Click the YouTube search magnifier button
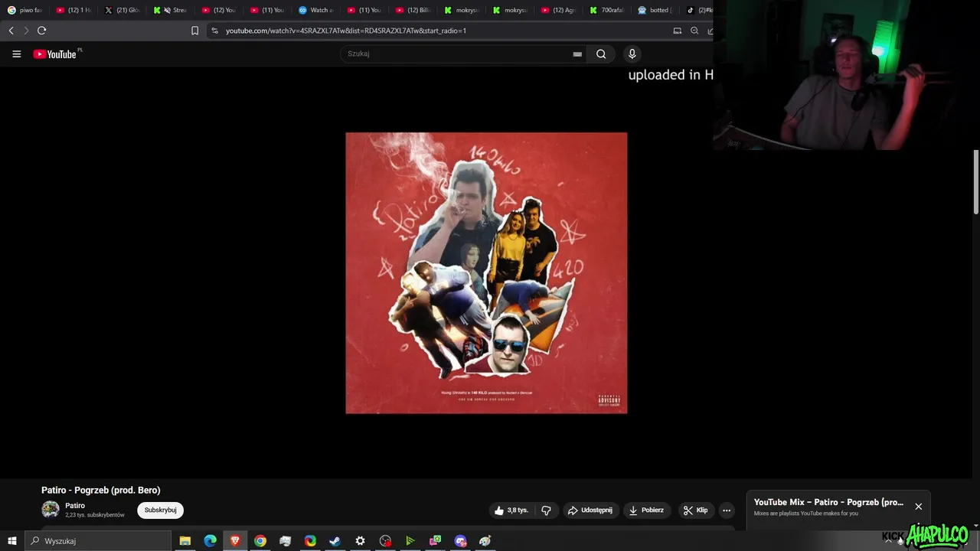The image size is (980, 551). tap(601, 54)
